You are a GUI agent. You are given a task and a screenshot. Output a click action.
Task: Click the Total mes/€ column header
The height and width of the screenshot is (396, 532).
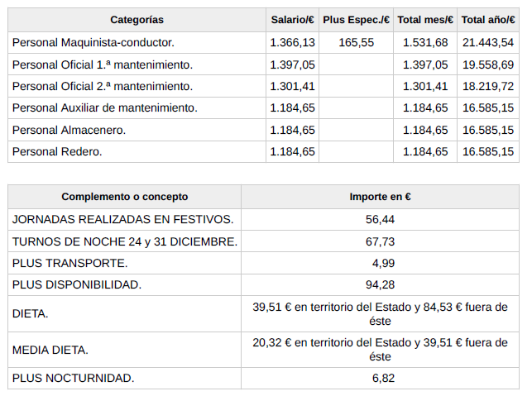coord(424,19)
